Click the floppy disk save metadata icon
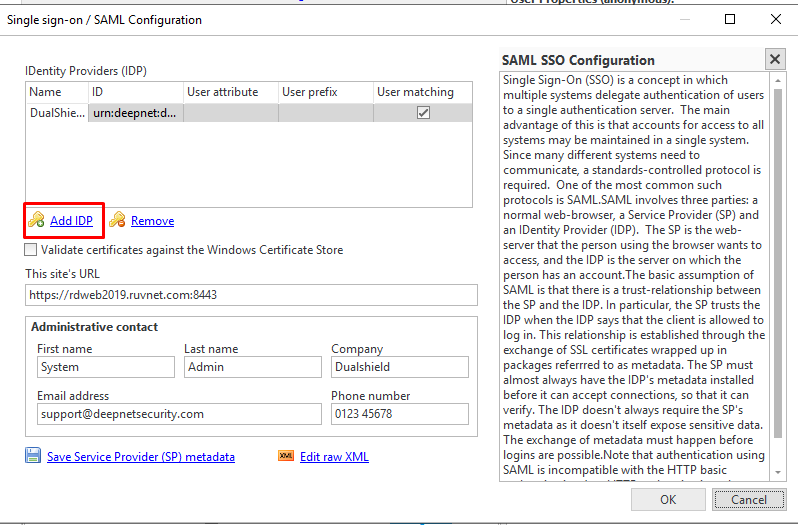 pyautogui.click(x=33, y=456)
